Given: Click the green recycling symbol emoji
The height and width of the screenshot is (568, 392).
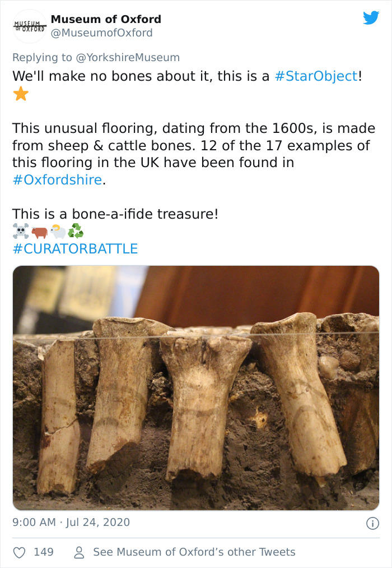Looking at the screenshot, I should [76, 231].
